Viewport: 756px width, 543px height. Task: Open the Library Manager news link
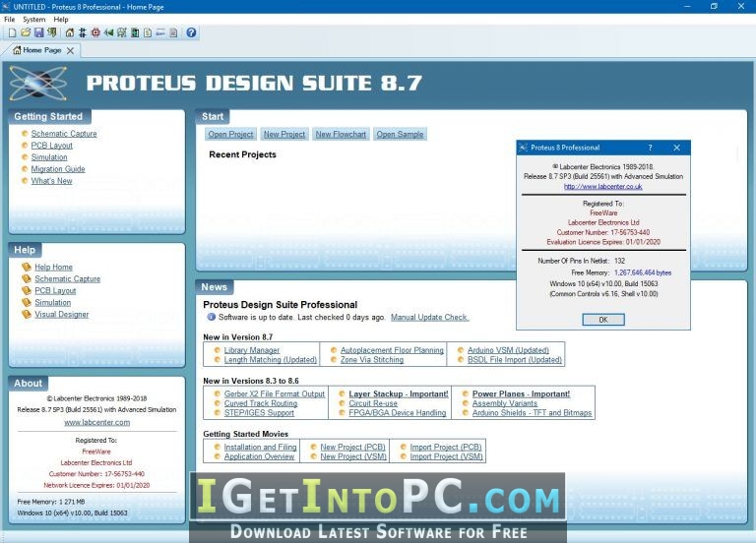(252, 350)
